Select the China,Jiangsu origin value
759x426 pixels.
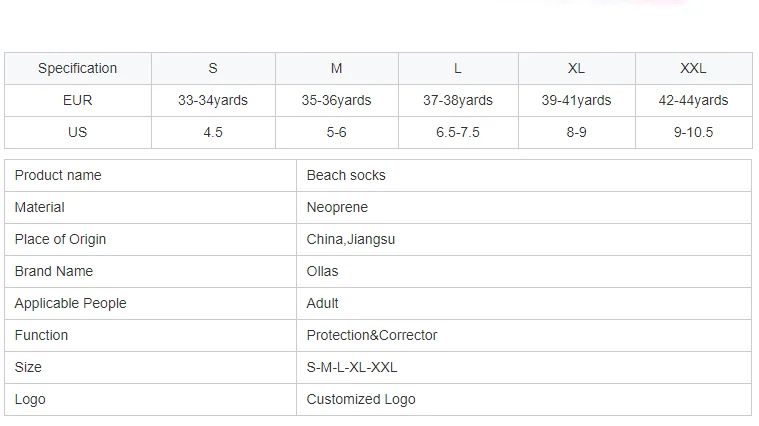pyautogui.click(x=351, y=239)
